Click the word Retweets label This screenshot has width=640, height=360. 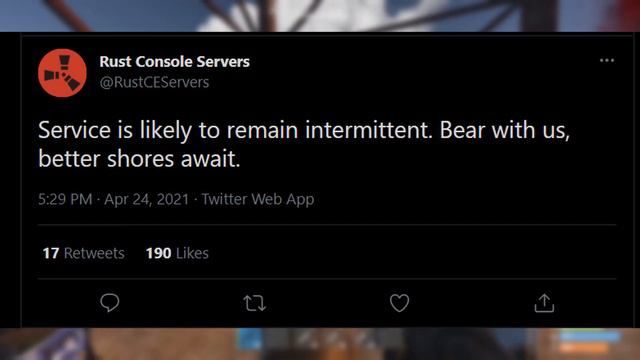pyautogui.click(x=94, y=253)
